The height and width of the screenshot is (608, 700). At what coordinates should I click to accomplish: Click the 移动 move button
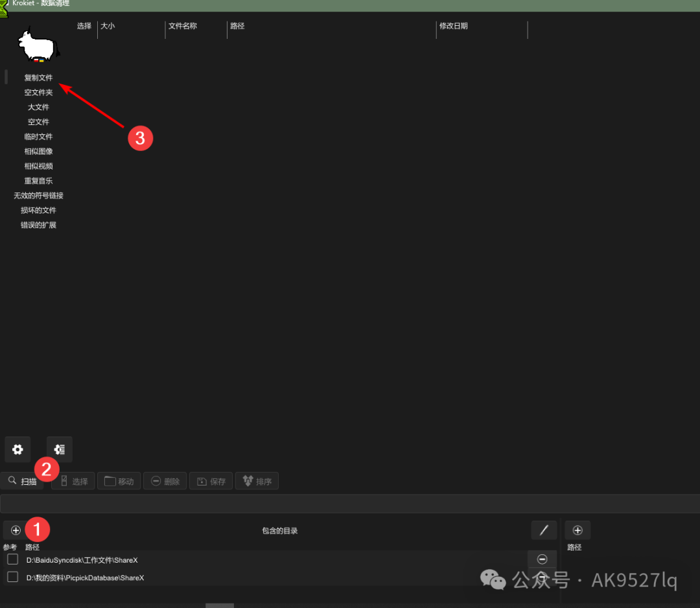point(119,481)
